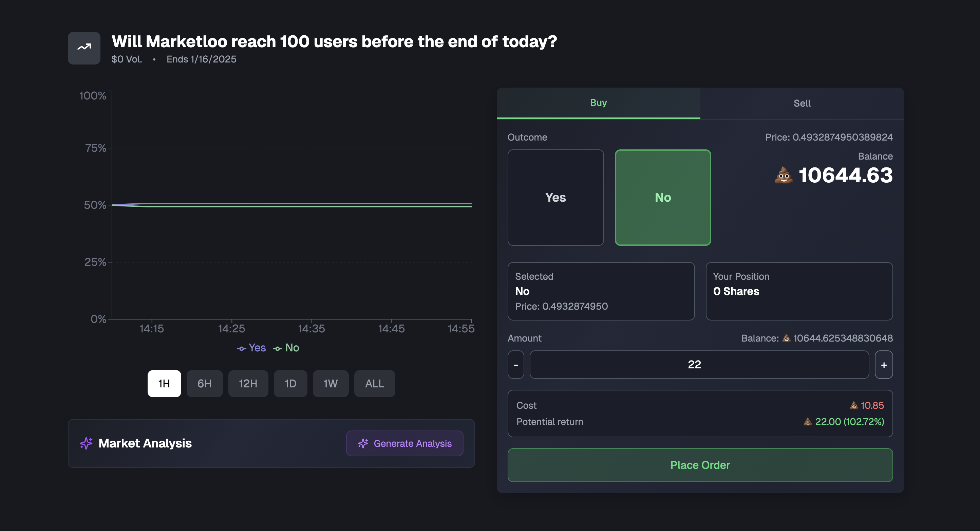
Task: Click the small balance emoji above the amount field
Action: click(786, 338)
